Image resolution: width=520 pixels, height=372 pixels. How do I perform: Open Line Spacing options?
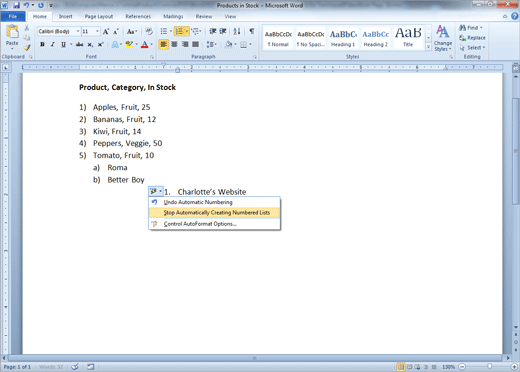point(210,44)
